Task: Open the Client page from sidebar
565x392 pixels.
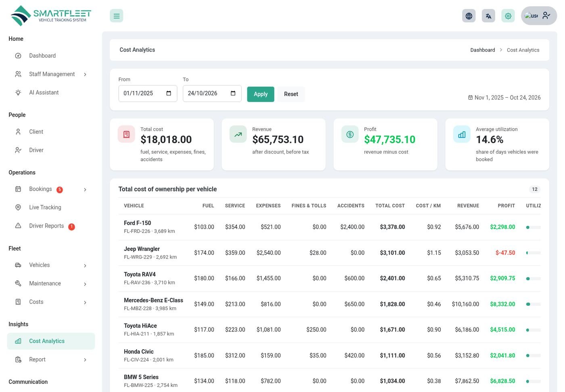Action: coord(51,131)
